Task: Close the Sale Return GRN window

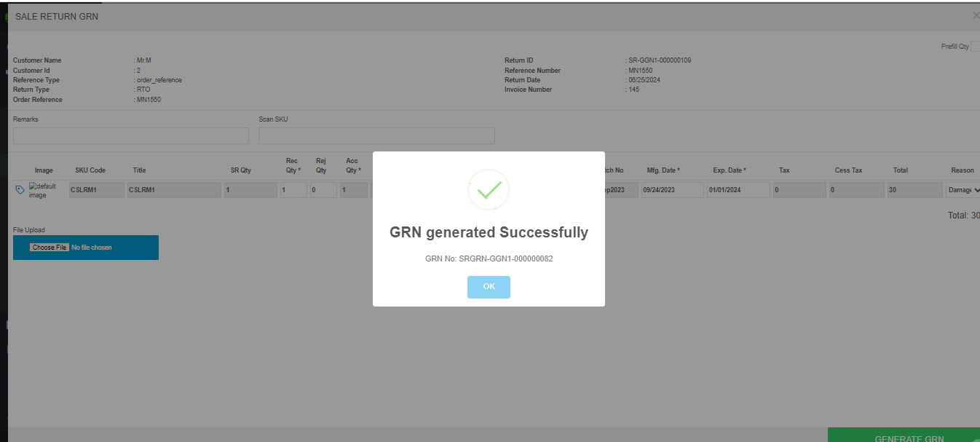Action: point(976,15)
